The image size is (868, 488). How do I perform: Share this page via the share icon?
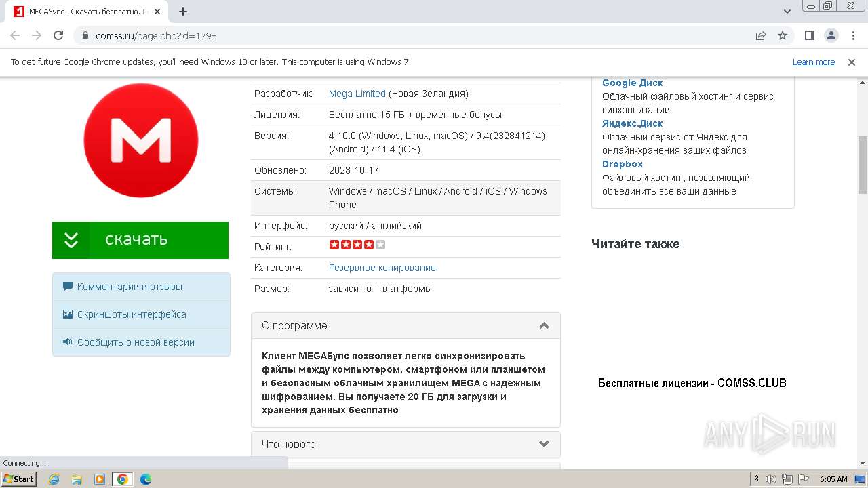tap(761, 36)
